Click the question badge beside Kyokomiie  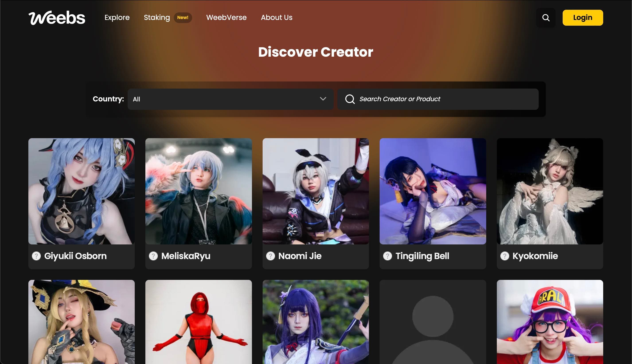505,256
